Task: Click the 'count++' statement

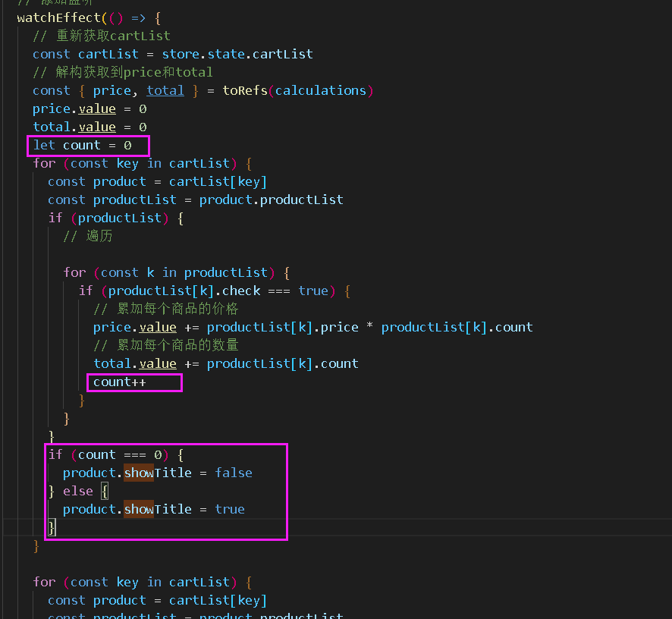Action: [x=120, y=382]
